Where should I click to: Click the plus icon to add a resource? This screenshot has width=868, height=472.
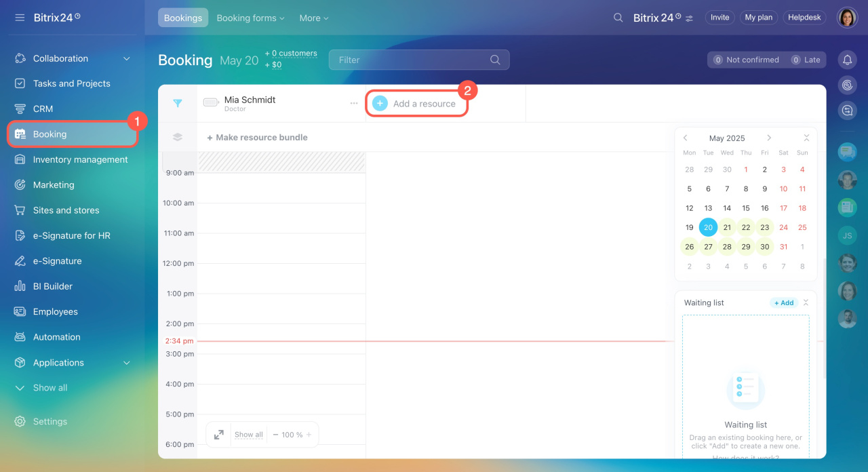(380, 104)
